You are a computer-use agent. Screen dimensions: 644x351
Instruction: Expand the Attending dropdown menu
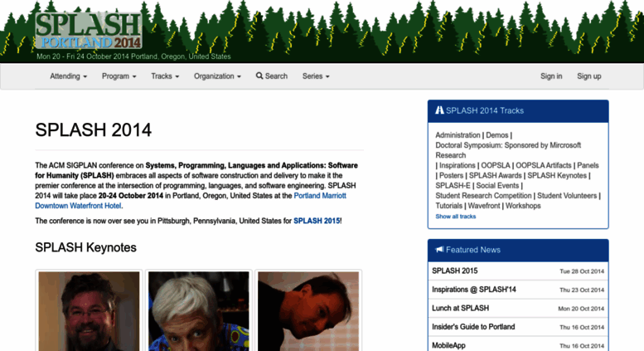pyautogui.click(x=68, y=76)
